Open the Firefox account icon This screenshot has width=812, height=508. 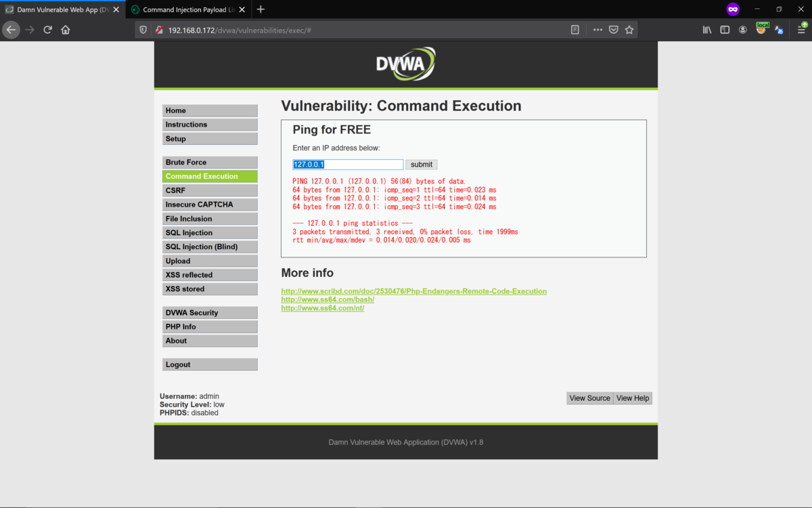pos(743,30)
